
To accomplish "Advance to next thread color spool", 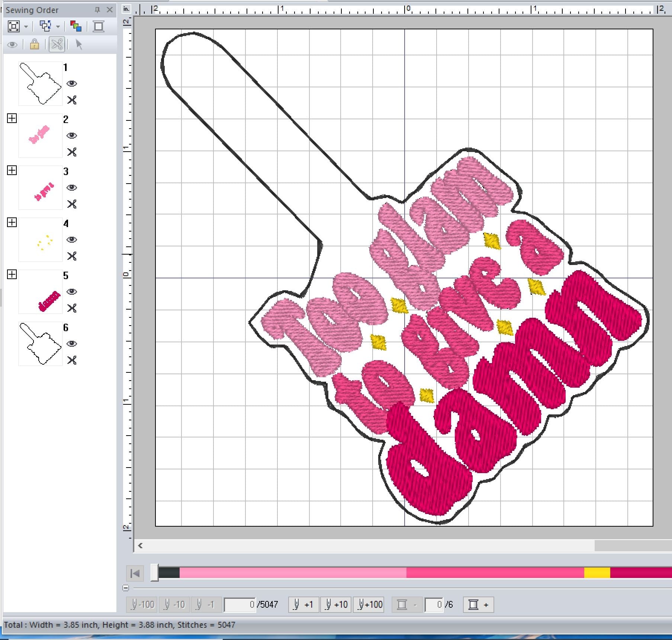I will click(x=478, y=605).
